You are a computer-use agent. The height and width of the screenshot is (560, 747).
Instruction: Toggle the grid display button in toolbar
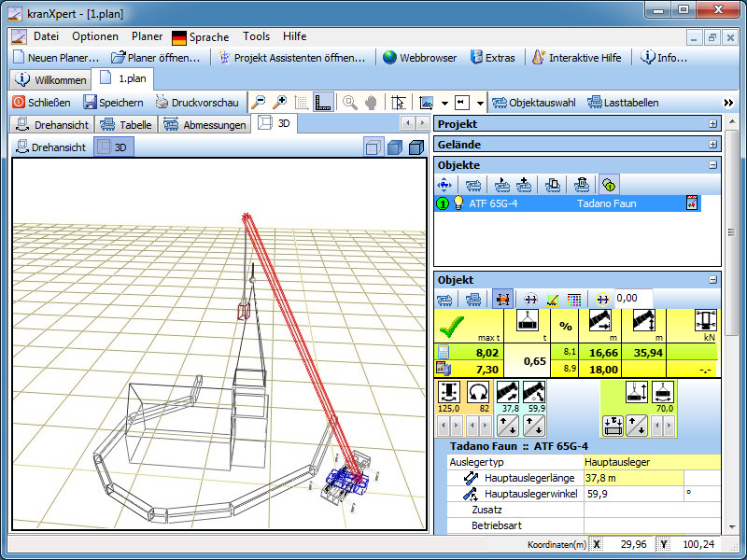click(x=301, y=103)
